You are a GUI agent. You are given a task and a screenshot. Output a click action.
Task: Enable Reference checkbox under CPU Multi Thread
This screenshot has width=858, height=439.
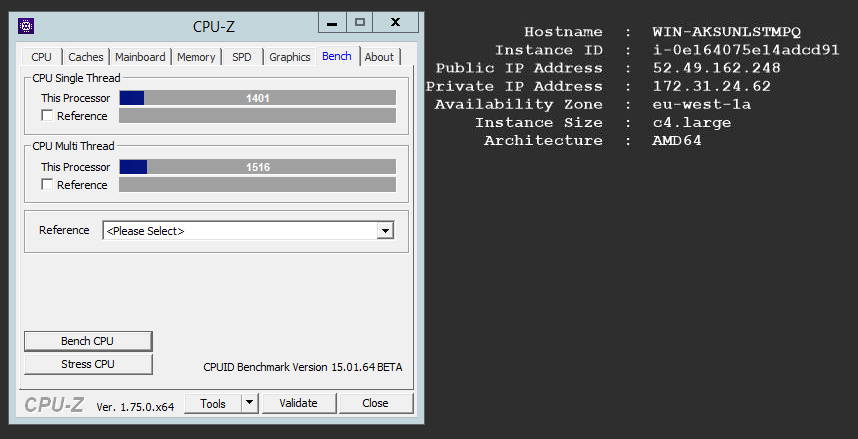click(x=48, y=184)
